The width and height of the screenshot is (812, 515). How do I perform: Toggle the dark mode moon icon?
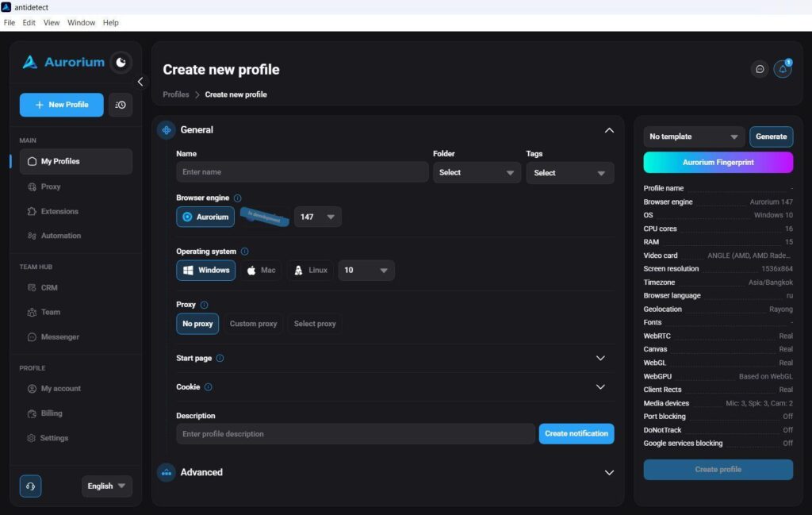tap(121, 62)
